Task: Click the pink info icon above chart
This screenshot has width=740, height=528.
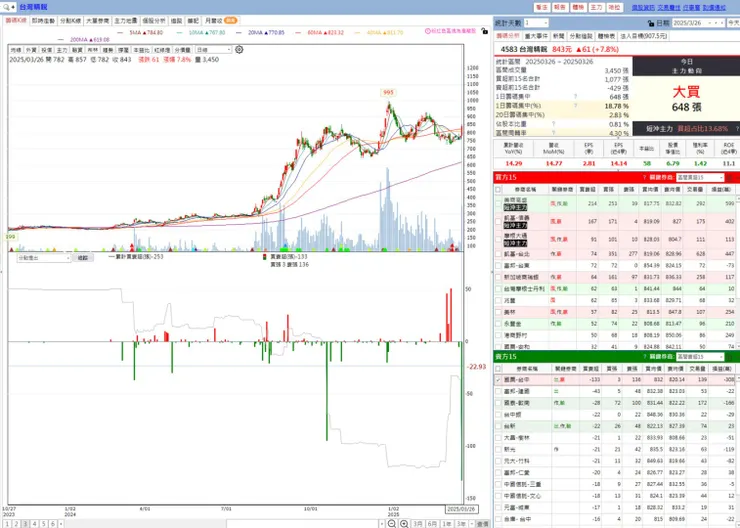Action: pos(428,31)
